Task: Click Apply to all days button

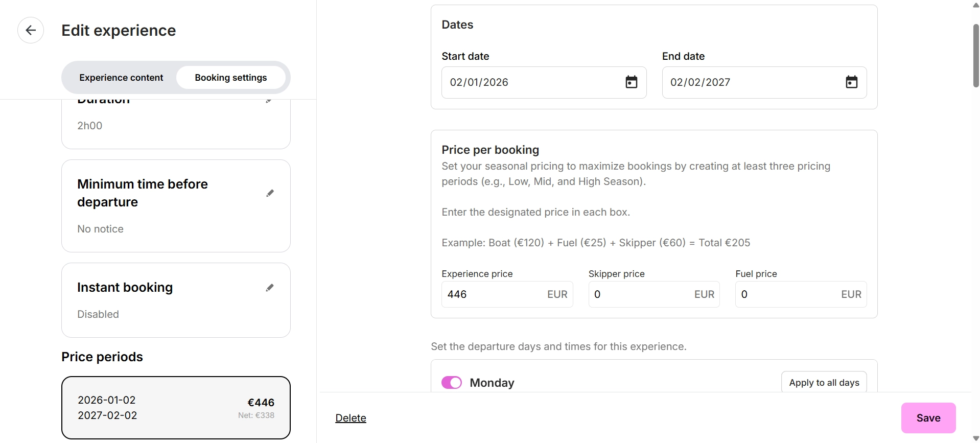Action: 824,383
